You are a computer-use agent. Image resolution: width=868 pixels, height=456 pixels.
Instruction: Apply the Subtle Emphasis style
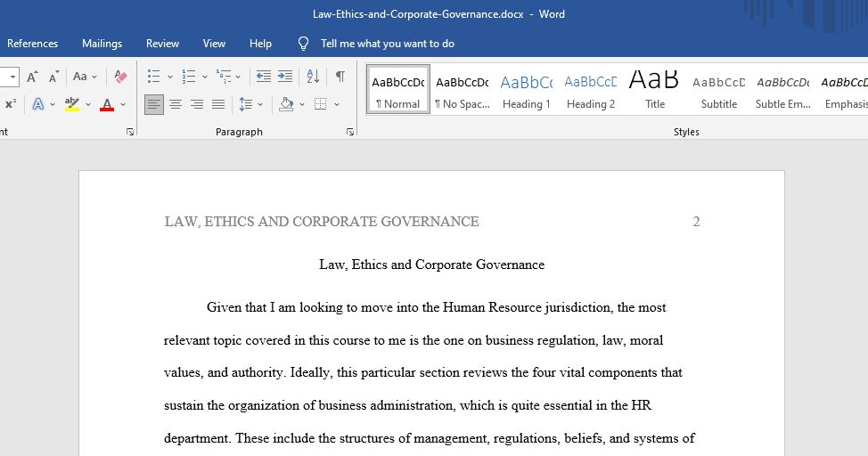click(x=783, y=90)
